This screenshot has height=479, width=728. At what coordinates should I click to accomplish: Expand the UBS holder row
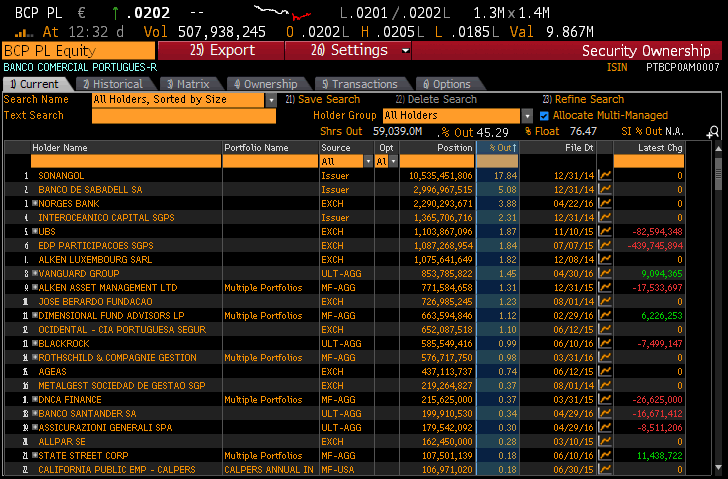35,231
